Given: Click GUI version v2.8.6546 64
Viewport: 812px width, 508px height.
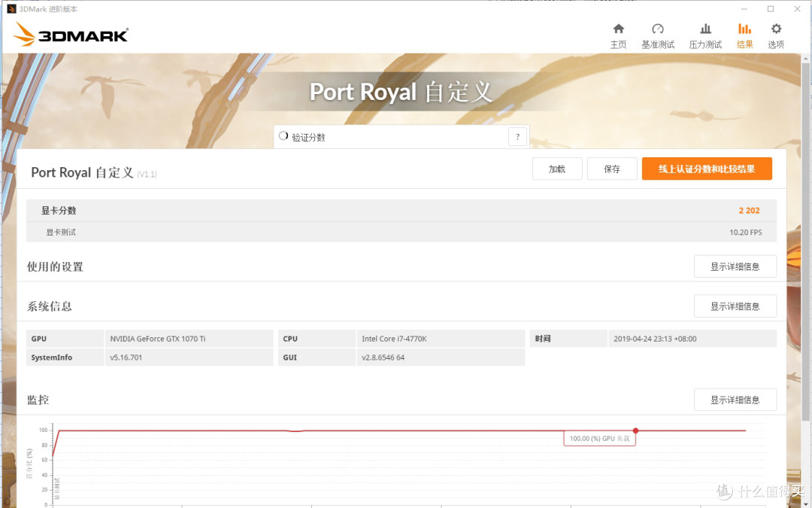Looking at the screenshot, I should point(383,357).
